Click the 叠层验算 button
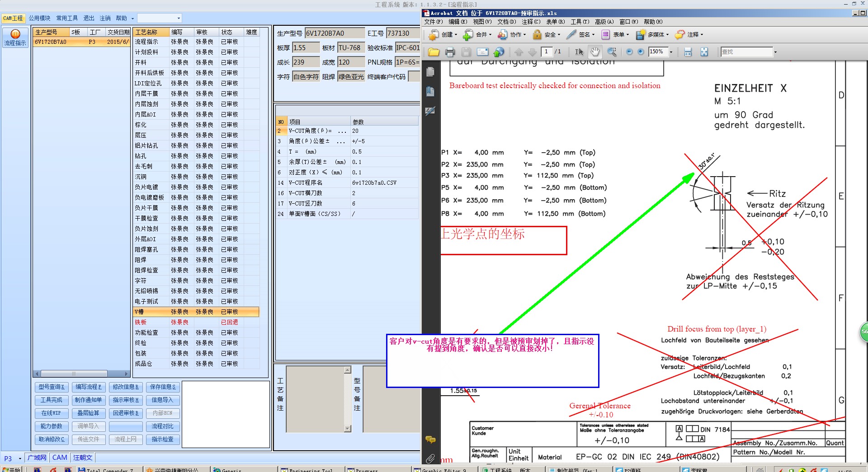 click(x=89, y=413)
